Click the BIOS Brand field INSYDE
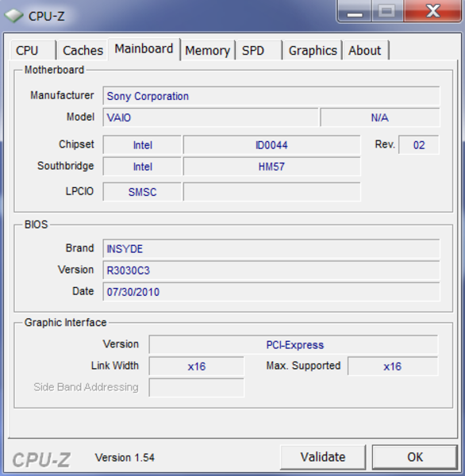The image size is (465, 476). [x=271, y=249]
